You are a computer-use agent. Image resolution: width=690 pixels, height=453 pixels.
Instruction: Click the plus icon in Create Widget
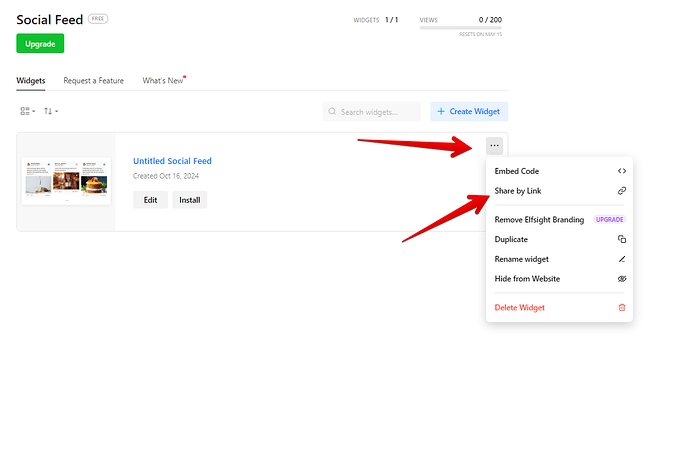[441, 112]
